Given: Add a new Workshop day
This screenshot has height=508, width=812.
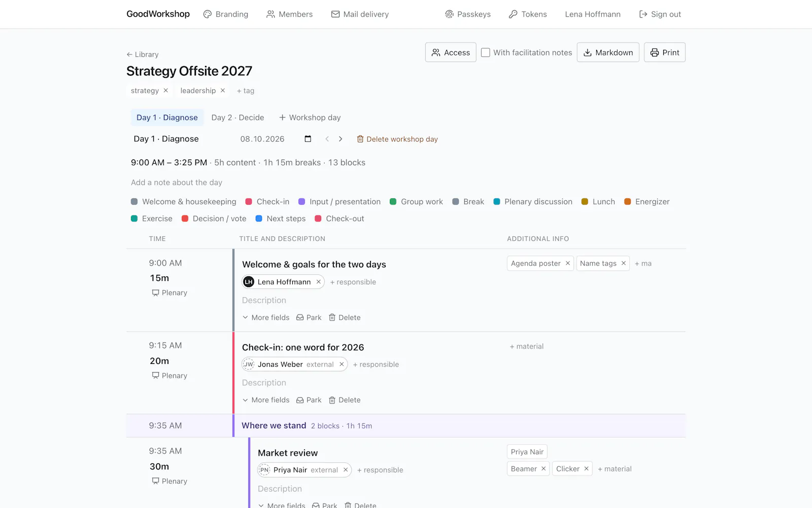Looking at the screenshot, I should pos(310,117).
